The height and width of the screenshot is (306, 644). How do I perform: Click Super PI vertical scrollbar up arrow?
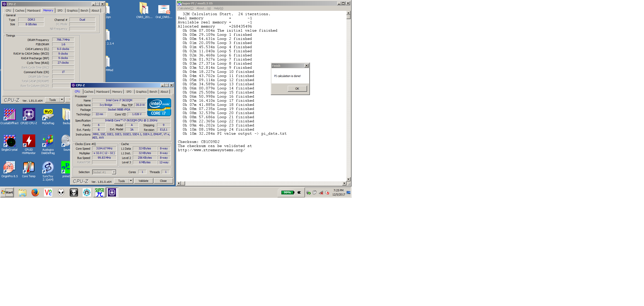click(x=349, y=13)
